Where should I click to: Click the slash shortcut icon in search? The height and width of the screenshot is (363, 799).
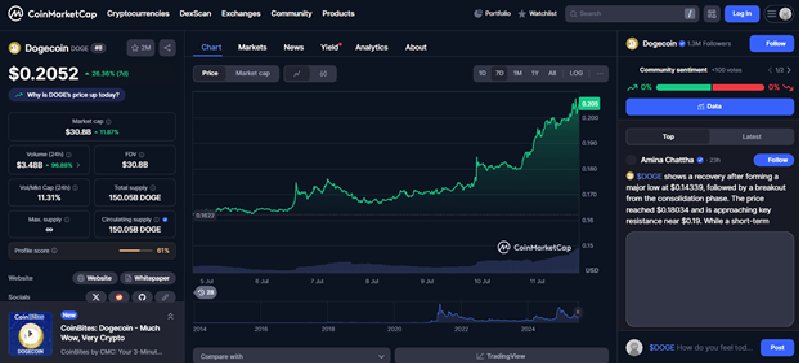690,14
